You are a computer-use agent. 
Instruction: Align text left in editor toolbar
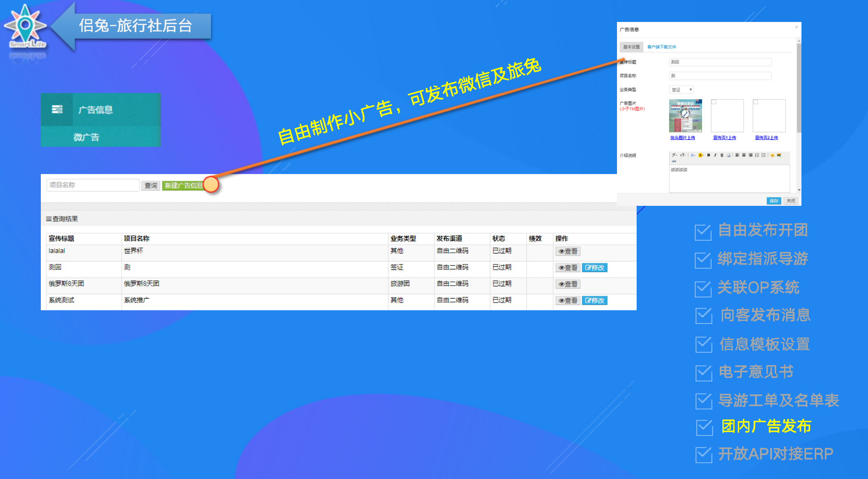(737, 155)
